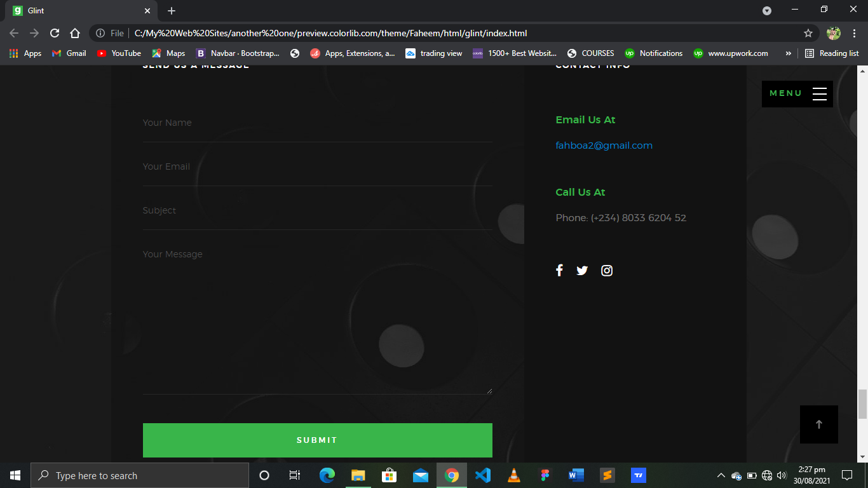
Task: Bookmark this page with the star
Action: [x=808, y=33]
